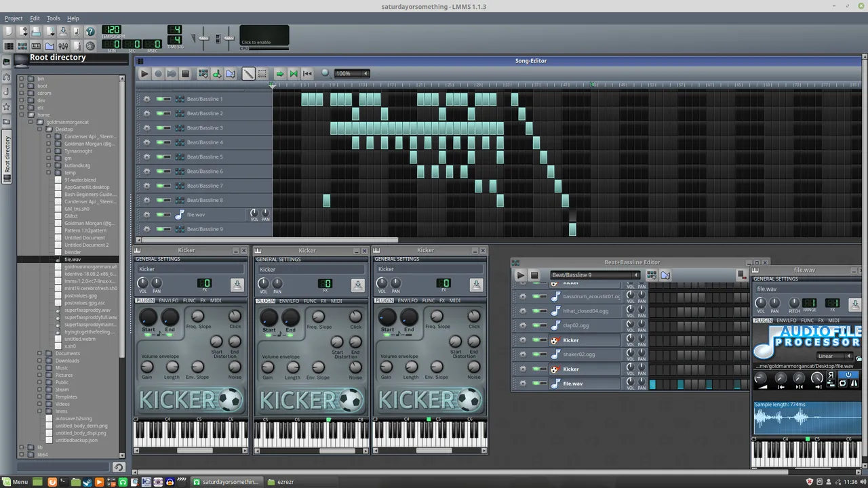Expand the bin folder in file browser
Screen dimensions: 868x488
pyautogui.click(x=22, y=79)
